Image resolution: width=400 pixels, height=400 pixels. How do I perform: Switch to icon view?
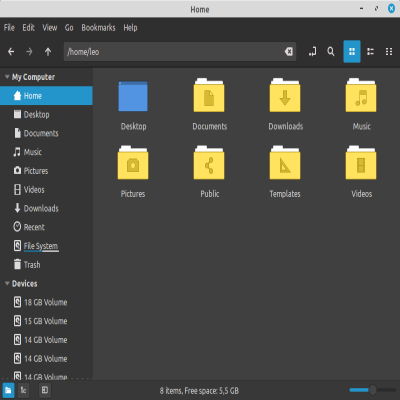coord(352,52)
